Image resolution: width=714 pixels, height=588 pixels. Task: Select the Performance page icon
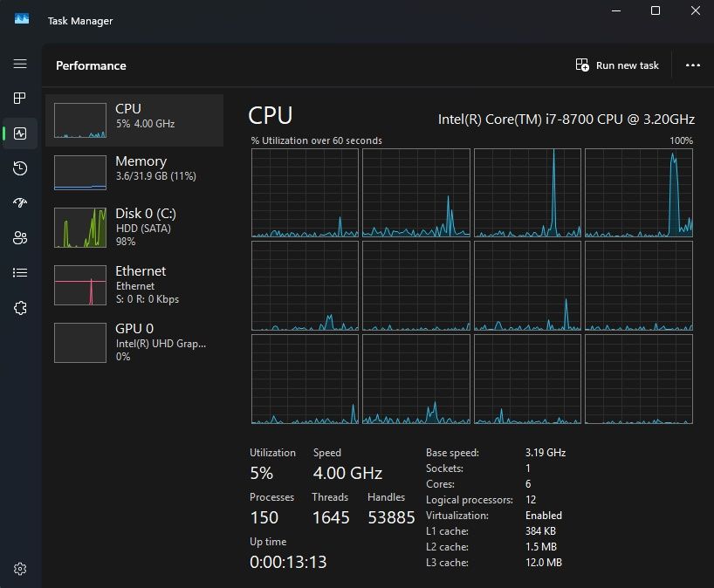coord(20,133)
